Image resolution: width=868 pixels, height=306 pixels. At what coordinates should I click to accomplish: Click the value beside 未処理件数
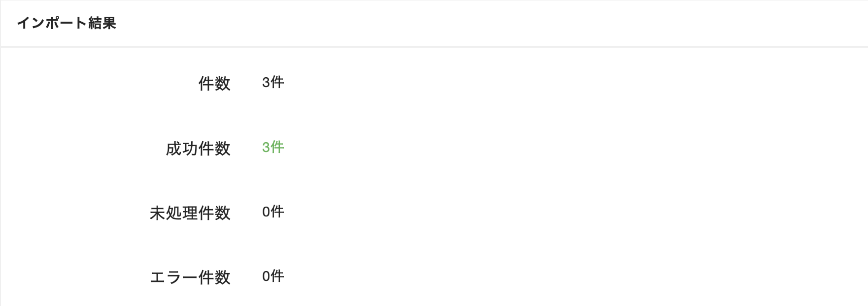tap(273, 212)
